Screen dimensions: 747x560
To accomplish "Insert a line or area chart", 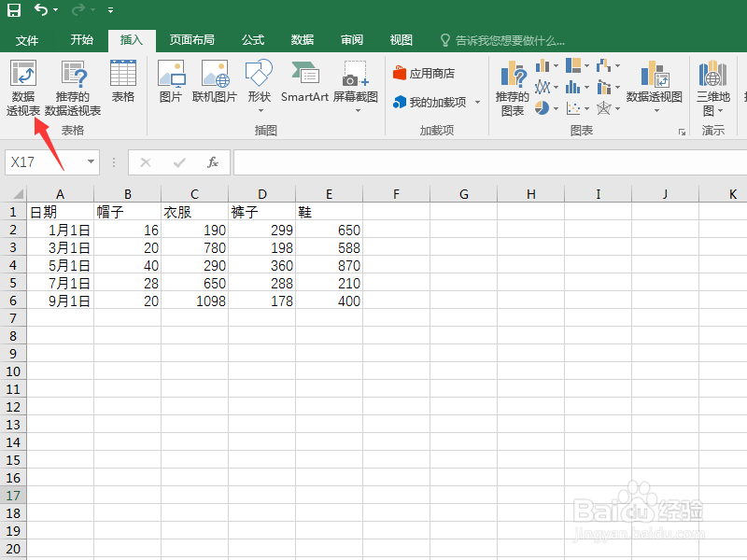I will tap(546, 87).
